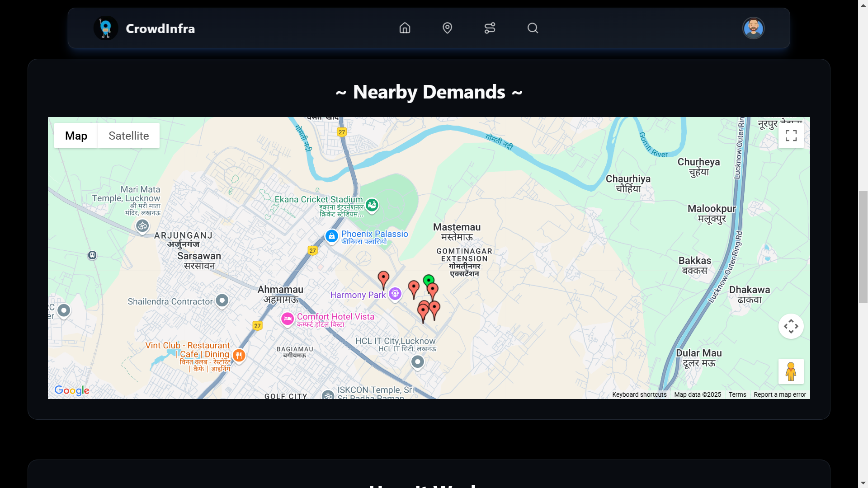Click the Ekana Cricket Stadium marker
The width and height of the screenshot is (868, 488).
coord(372,205)
